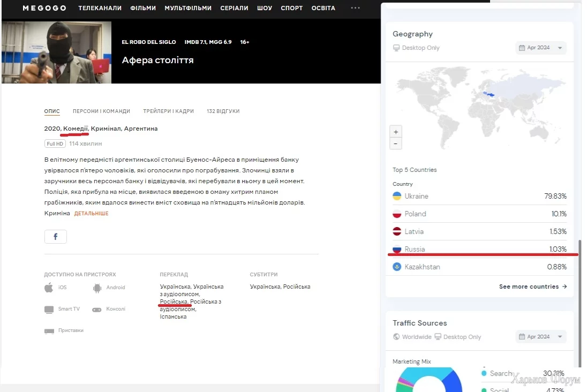The image size is (587, 392).
Task: Open the ОСВІТА menu item
Action: (323, 8)
